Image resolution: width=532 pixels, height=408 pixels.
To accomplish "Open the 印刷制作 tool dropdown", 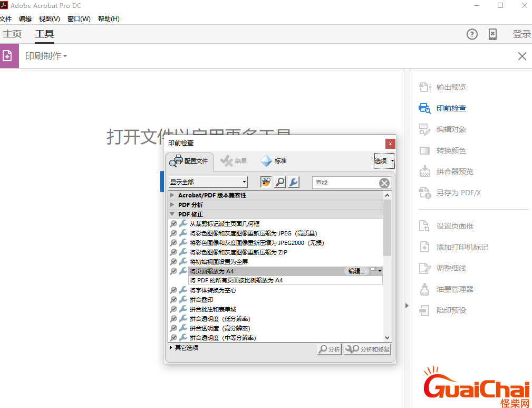I will pyautogui.click(x=46, y=56).
